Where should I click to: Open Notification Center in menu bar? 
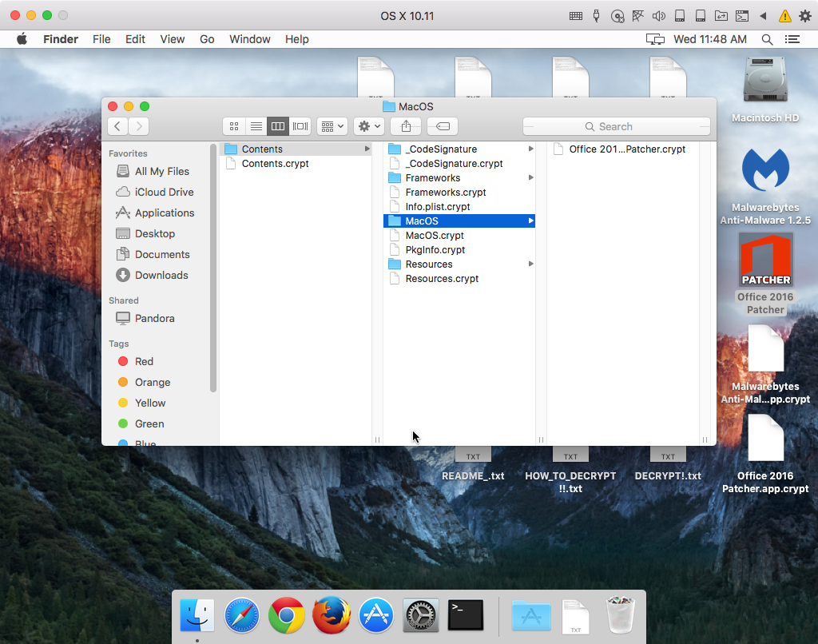point(792,40)
